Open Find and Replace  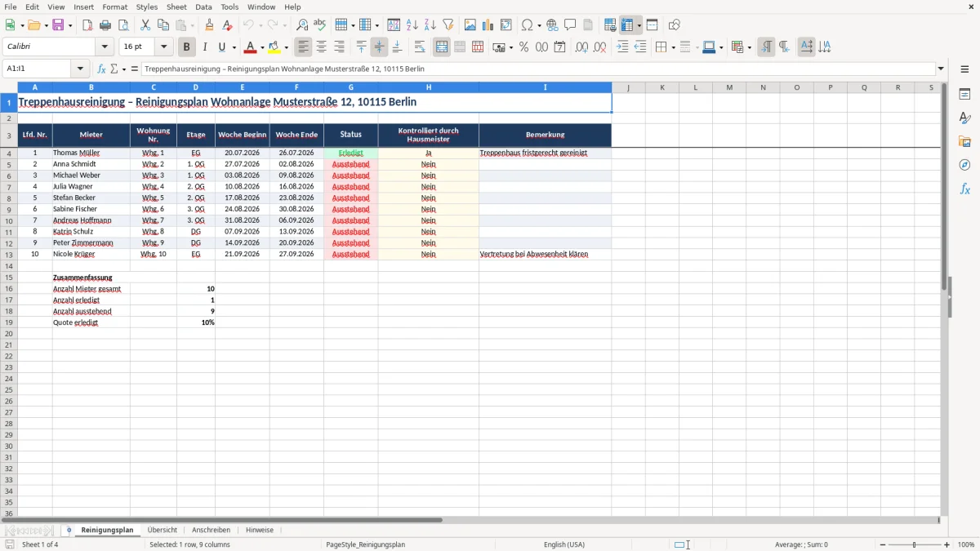tap(302, 25)
